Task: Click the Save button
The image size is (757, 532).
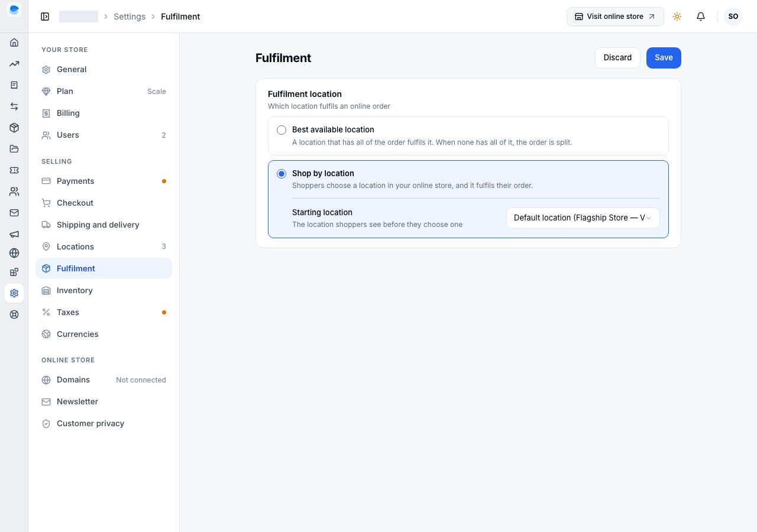Action: pyautogui.click(x=664, y=58)
